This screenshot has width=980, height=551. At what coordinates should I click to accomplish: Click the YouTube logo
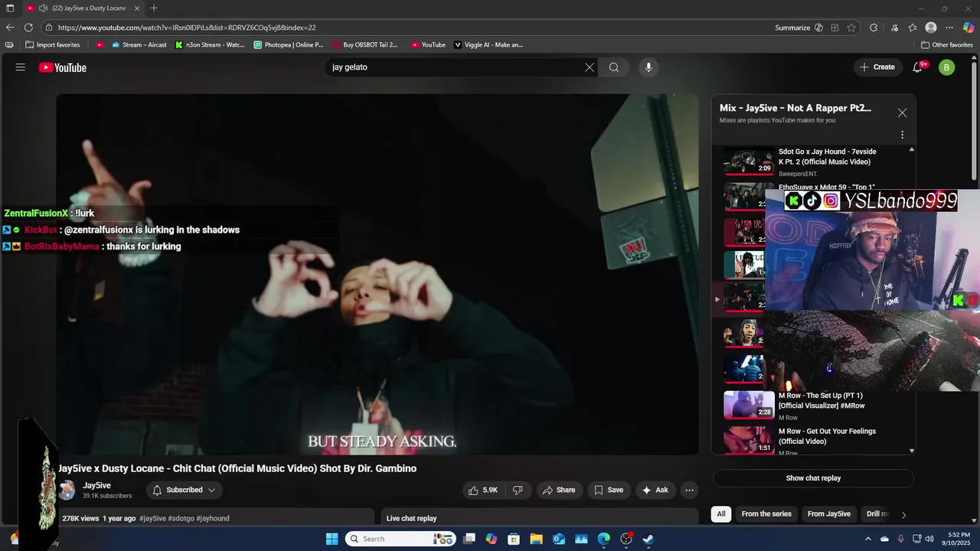63,67
